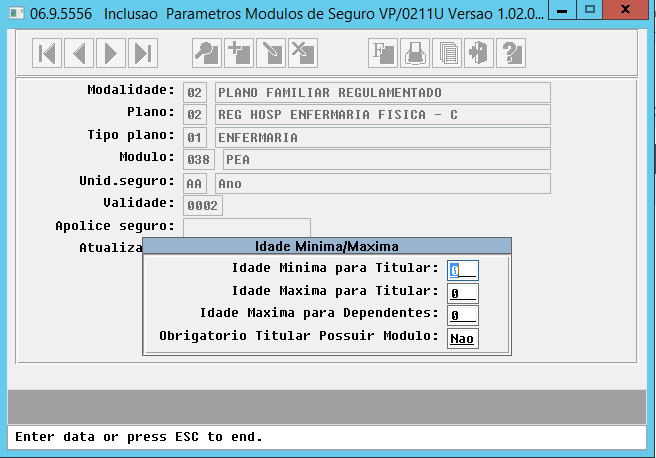Focus Idade Minima para Titular field
Image resolution: width=656 pixels, height=458 pixels.
(x=463, y=270)
